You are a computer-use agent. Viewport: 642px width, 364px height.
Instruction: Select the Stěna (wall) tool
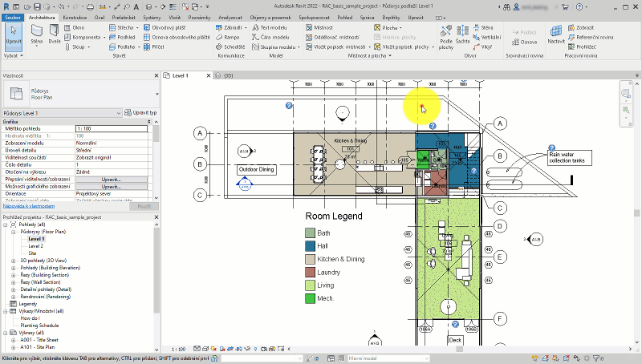click(x=36, y=34)
